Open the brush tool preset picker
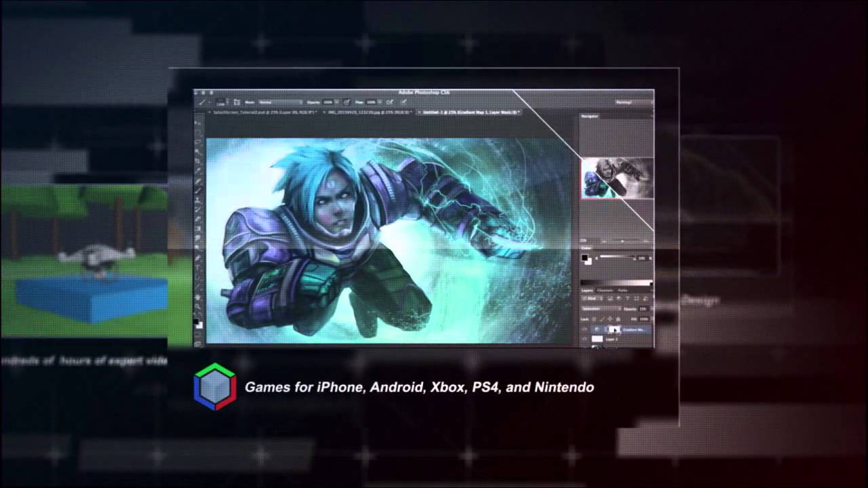 point(203,102)
